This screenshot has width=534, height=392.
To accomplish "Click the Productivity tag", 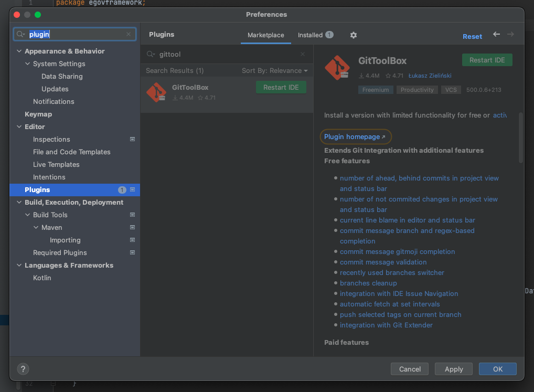I will [x=417, y=90].
